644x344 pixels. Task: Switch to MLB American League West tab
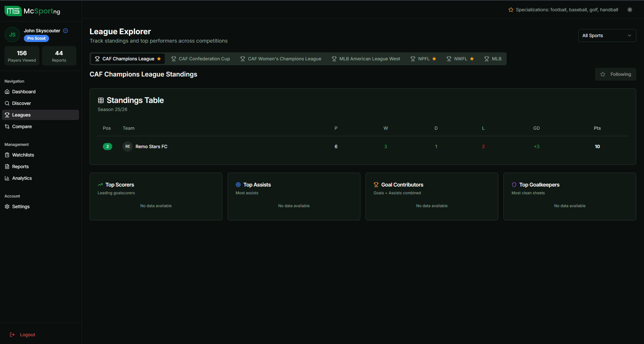(x=366, y=59)
